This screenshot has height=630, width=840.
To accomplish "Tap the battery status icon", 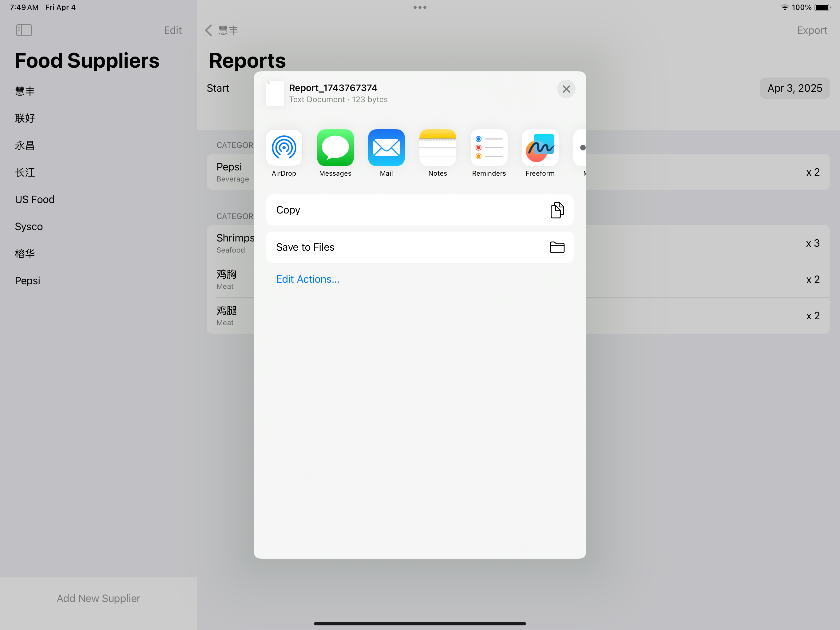I will pyautogui.click(x=822, y=7).
